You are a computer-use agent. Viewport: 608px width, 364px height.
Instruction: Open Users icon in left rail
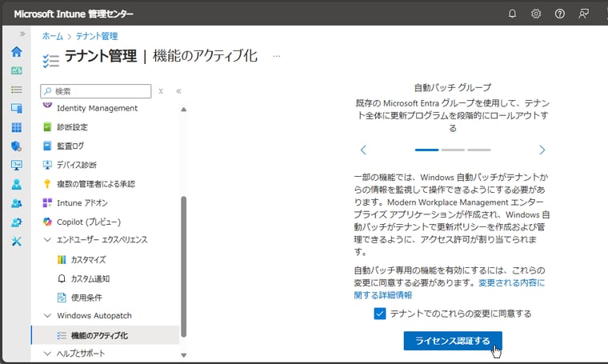(16, 184)
